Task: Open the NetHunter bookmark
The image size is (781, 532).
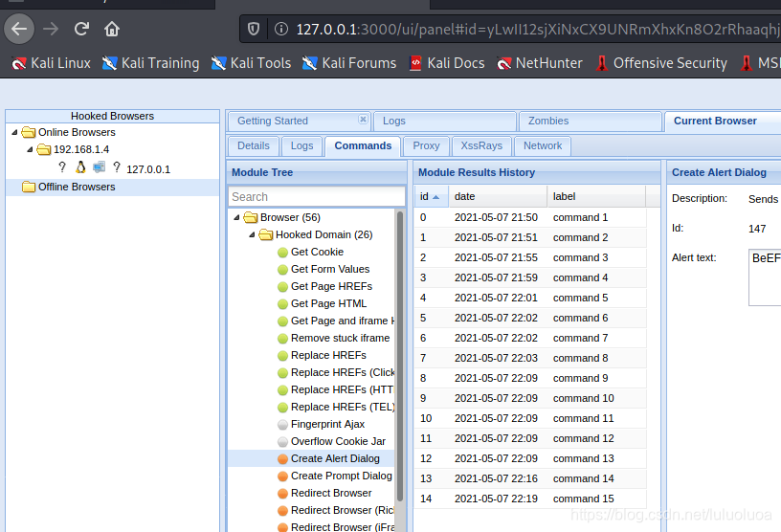Action: (x=540, y=63)
